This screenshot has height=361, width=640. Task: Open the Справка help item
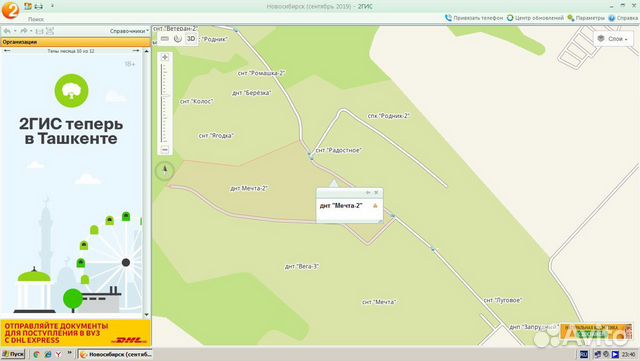[x=623, y=18]
